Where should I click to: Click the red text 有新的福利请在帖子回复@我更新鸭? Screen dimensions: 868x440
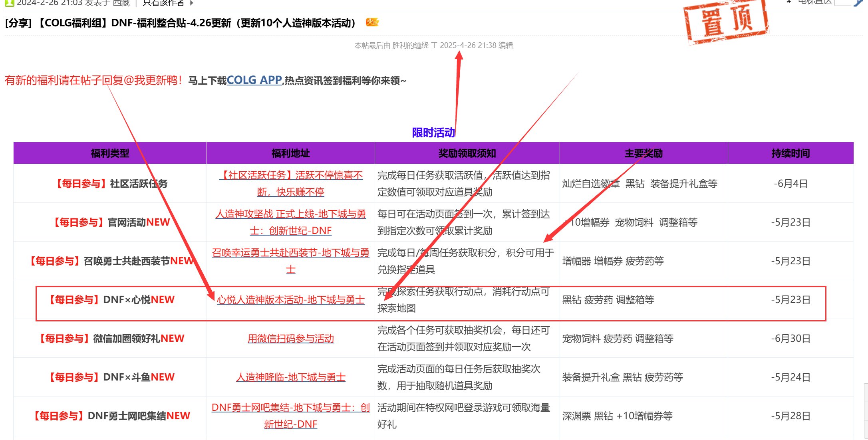coord(94,80)
